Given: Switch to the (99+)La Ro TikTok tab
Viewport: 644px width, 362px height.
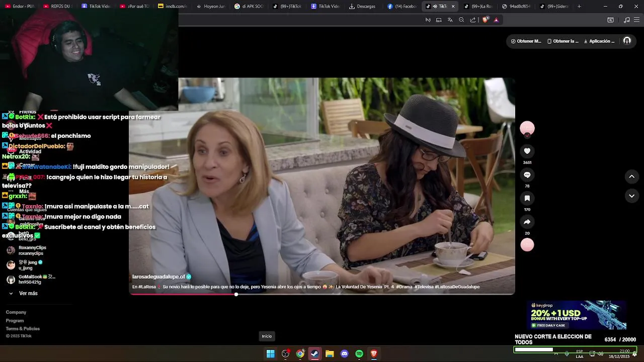Looking at the screenshot, I should pyautogui.click(x=477, y=7).
